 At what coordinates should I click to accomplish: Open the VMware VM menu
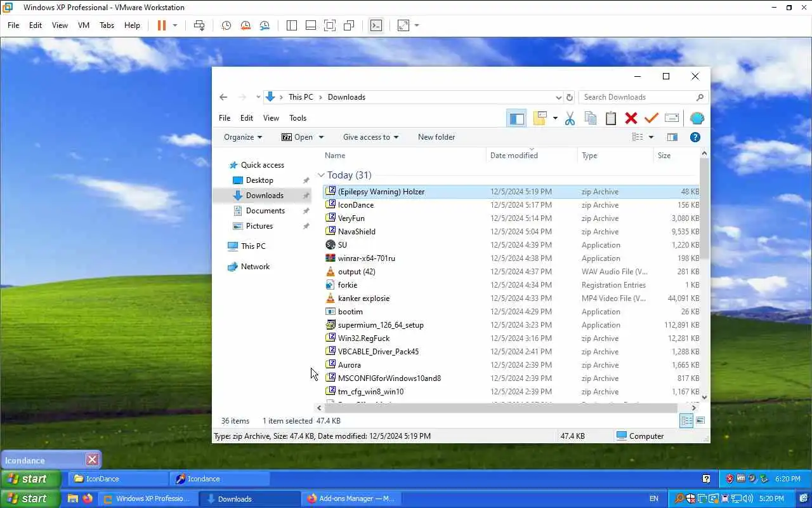[83, 25]
